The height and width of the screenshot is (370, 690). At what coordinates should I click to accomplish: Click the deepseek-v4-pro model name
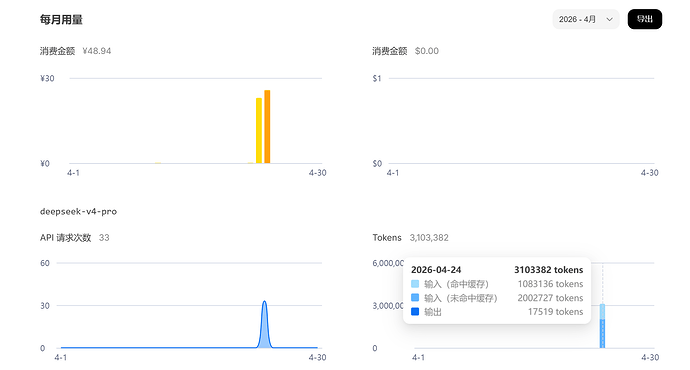78,212
